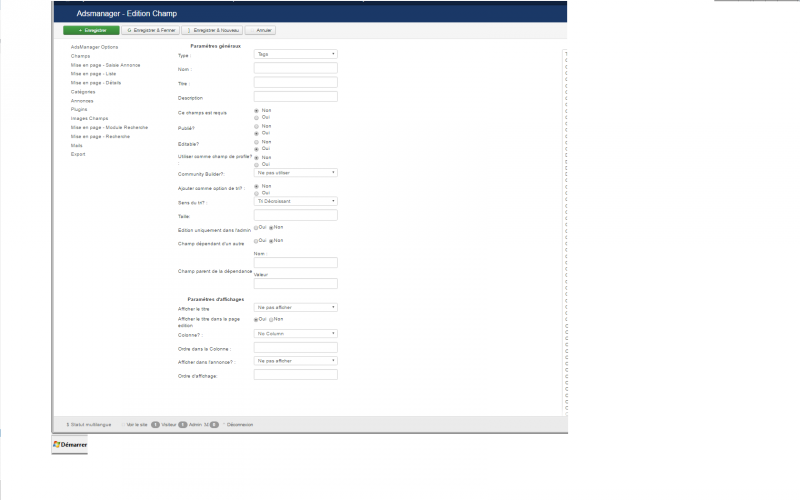Screen dimensions: 800x500
Task: Open Mails sidebar item
Action: coord(77,145)
